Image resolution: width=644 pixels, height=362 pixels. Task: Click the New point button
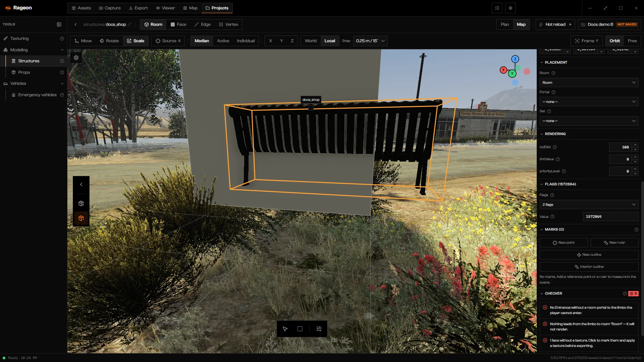(563, 243)
